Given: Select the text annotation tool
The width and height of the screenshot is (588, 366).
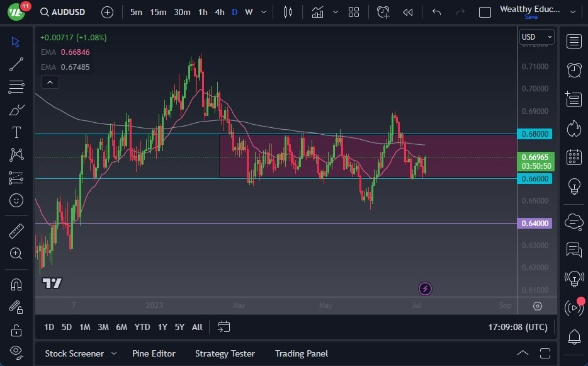Looking at the screenshot, I should 16,132.
